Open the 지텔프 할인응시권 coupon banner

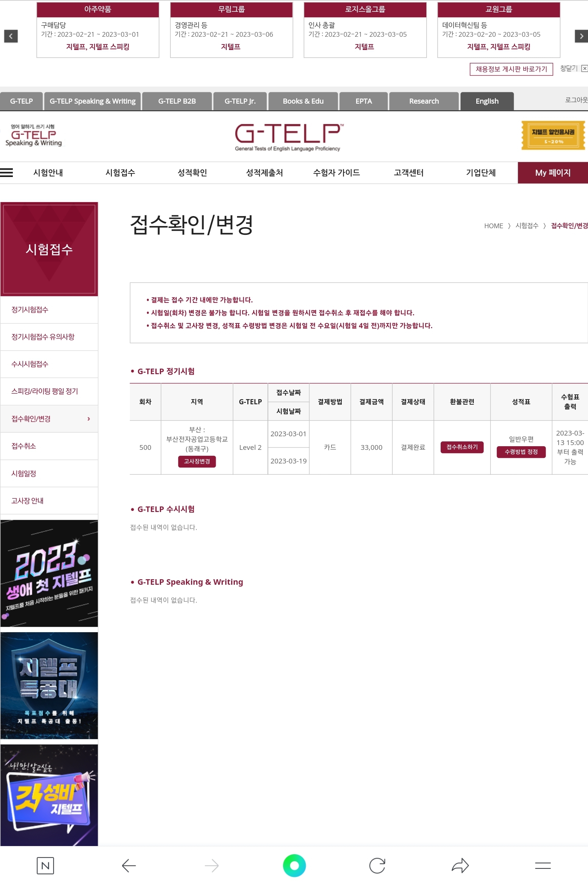(x=553, y=135)
